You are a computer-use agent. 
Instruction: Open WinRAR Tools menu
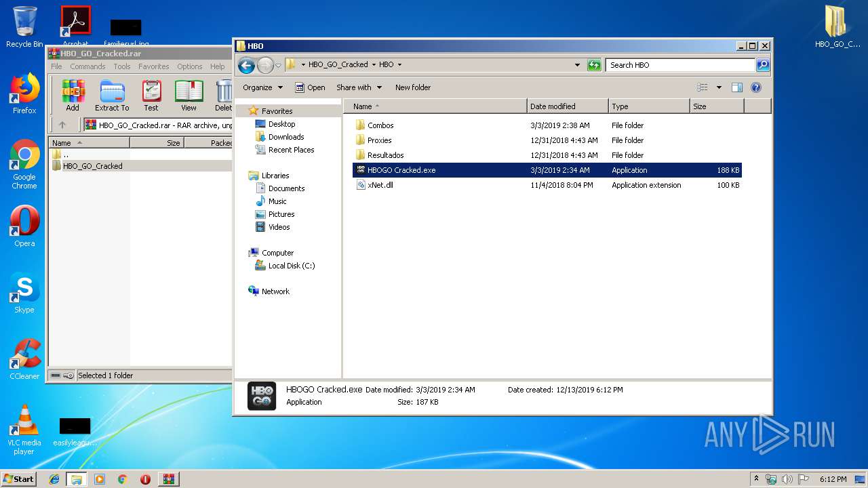(122, 66)
